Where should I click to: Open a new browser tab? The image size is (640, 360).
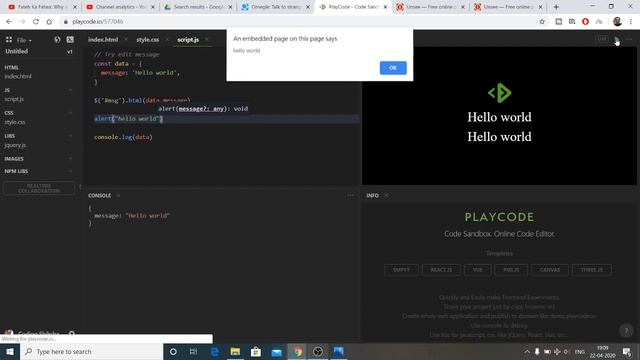556,7
